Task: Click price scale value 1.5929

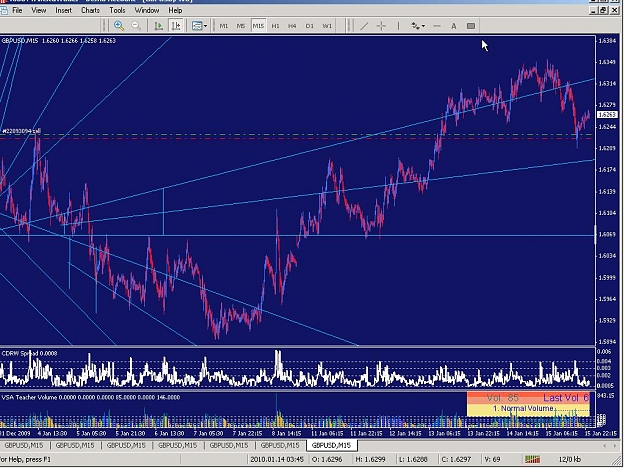Action: [607, 320]
